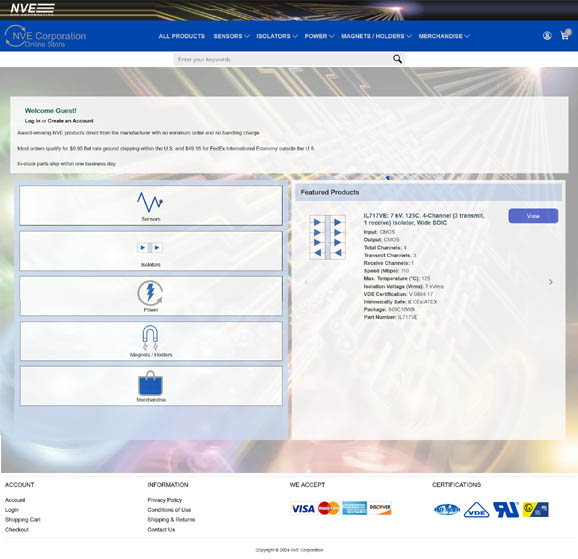Click the Merchandise label under the bag

coord(151,400)
